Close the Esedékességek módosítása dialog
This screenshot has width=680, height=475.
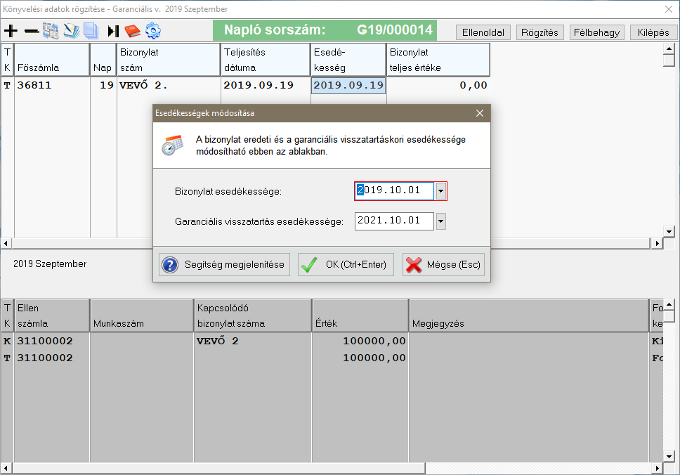[x=479, y=114]
